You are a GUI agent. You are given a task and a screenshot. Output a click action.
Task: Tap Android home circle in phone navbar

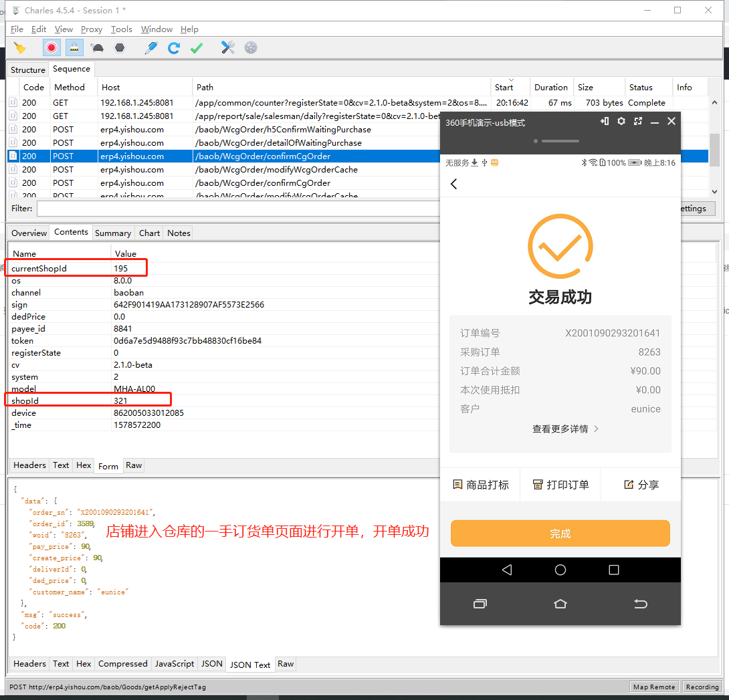click(560, 570)
